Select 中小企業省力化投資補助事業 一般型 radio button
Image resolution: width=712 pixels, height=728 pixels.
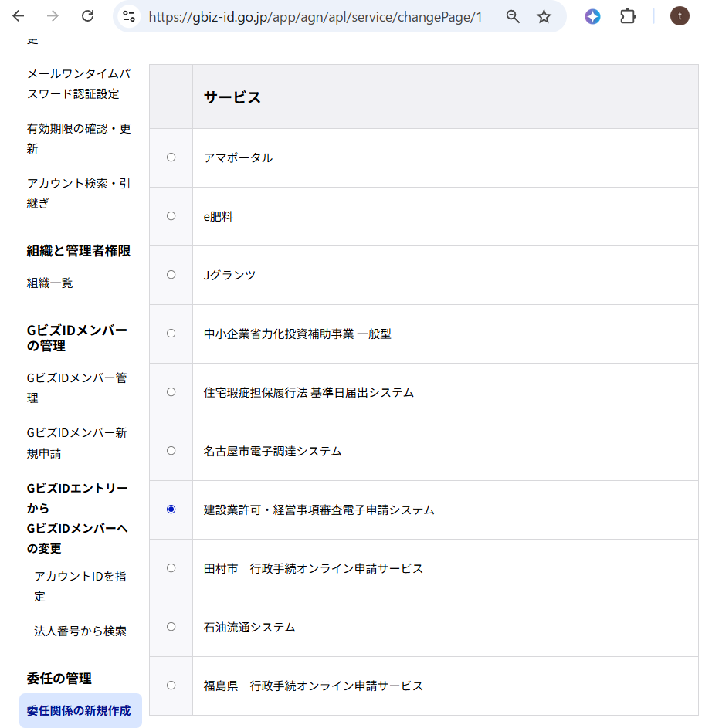(x=171, y=334)
